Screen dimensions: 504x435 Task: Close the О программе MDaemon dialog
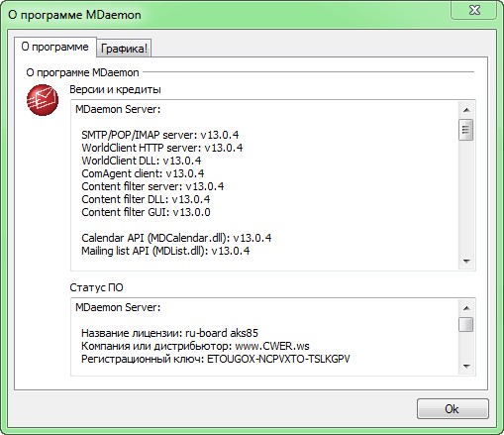tap(474, 10)
